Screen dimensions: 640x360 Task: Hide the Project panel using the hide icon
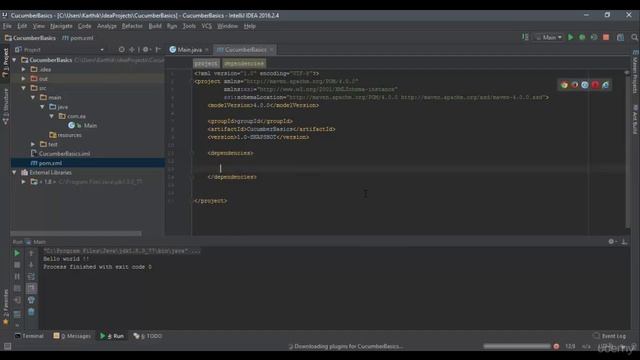158,49
